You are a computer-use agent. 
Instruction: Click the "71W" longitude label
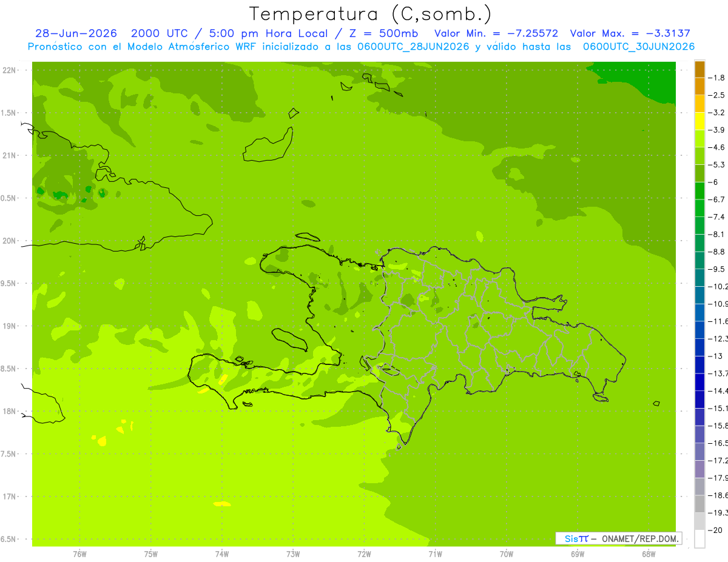click(435, 554)
